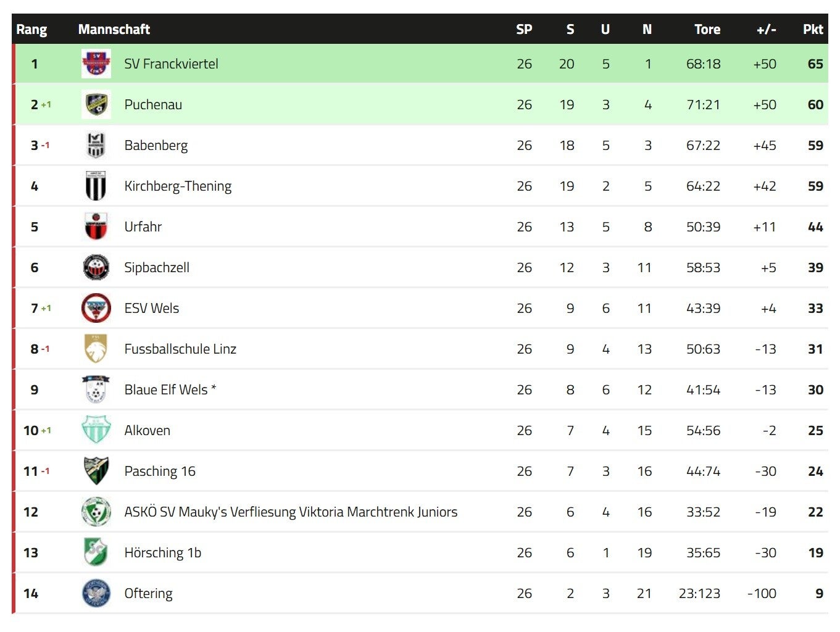840x632 pixels.
Task: Click the SV Franckviertel club crest
Action: 96,64
